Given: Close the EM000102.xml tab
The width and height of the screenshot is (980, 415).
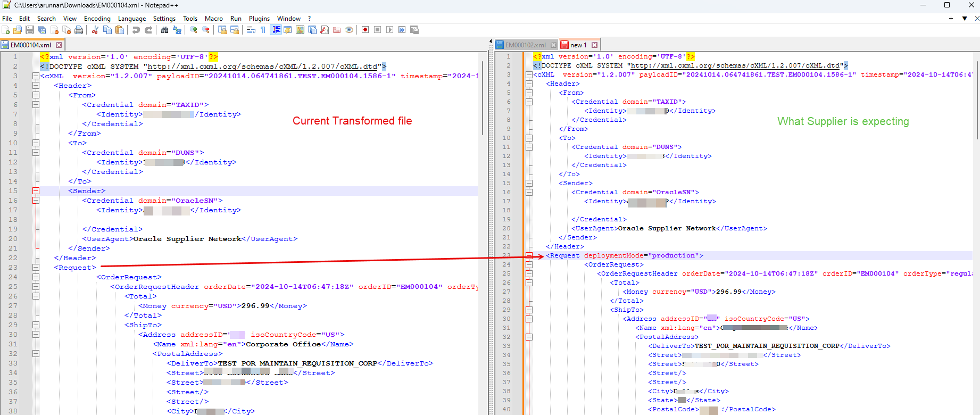Looking at the screenshot, I should coord(553,45).
